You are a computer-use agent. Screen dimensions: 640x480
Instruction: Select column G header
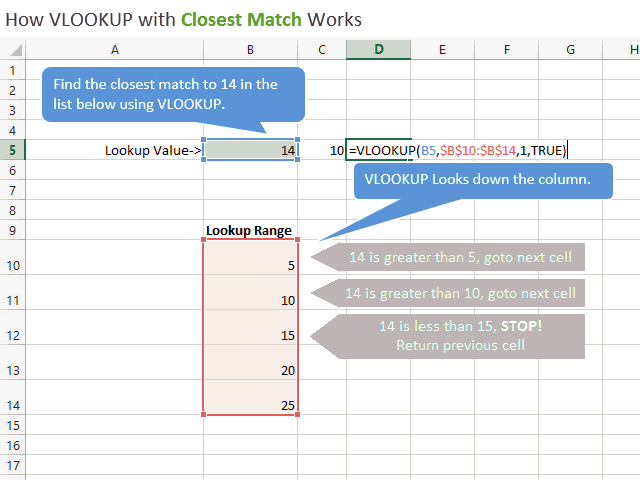coord(570,50)
